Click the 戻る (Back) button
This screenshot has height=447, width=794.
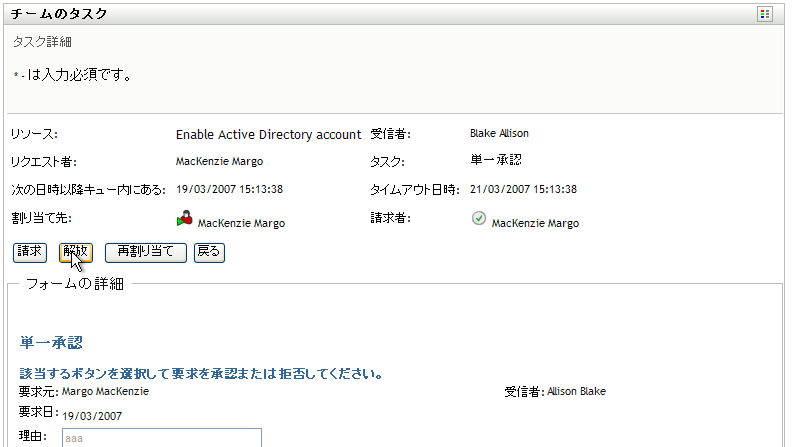click(x=209, y=253)
